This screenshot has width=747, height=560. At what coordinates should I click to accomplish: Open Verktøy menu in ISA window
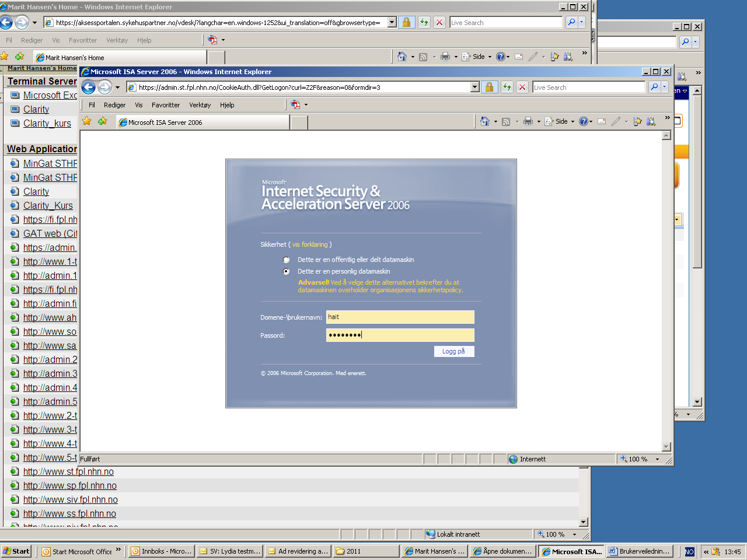[200, 105]
